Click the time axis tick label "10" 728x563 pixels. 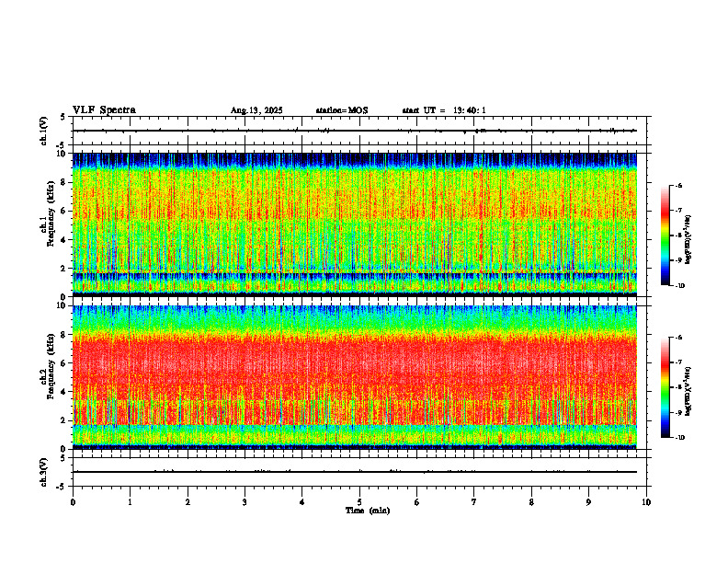coord(646,502)
